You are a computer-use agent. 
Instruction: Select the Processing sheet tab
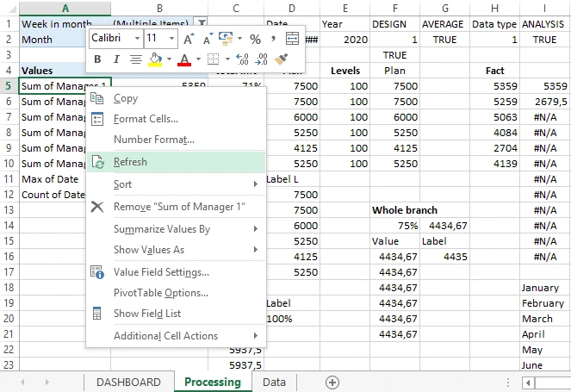(x=213, y=383)
